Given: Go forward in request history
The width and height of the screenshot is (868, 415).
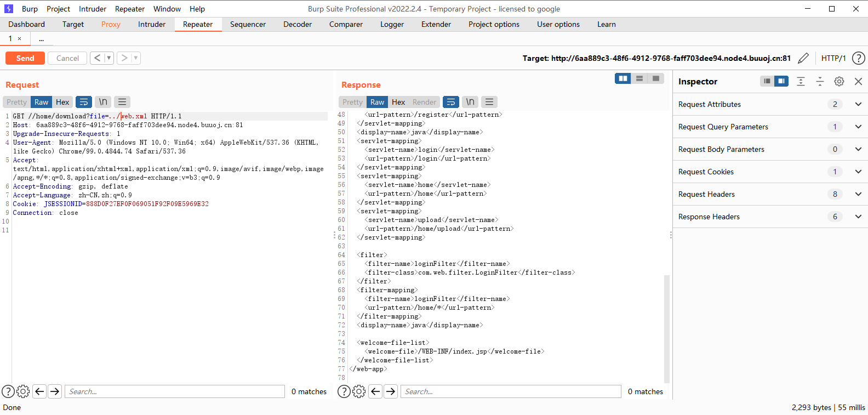Looking at the screenshot, I should [124, 58].
